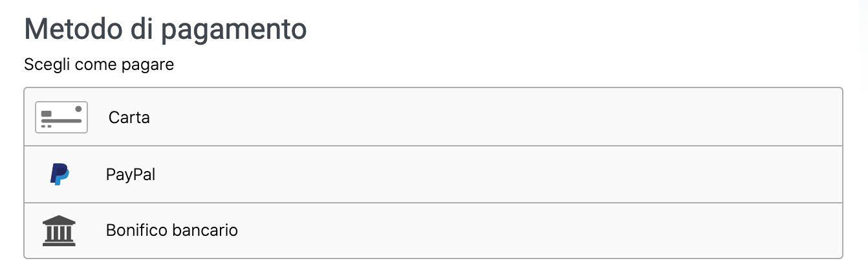This screenshot has width=868, height=276.
Task: Select the Bonifico bancario payment option
Action: click(x=433, y=231)
